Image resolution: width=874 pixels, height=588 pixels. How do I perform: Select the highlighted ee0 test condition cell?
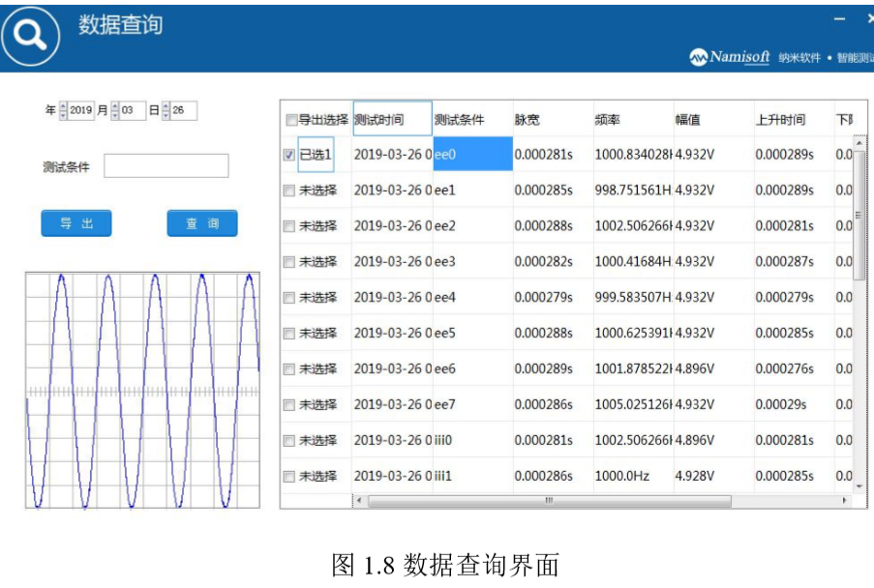click(472, 155)
